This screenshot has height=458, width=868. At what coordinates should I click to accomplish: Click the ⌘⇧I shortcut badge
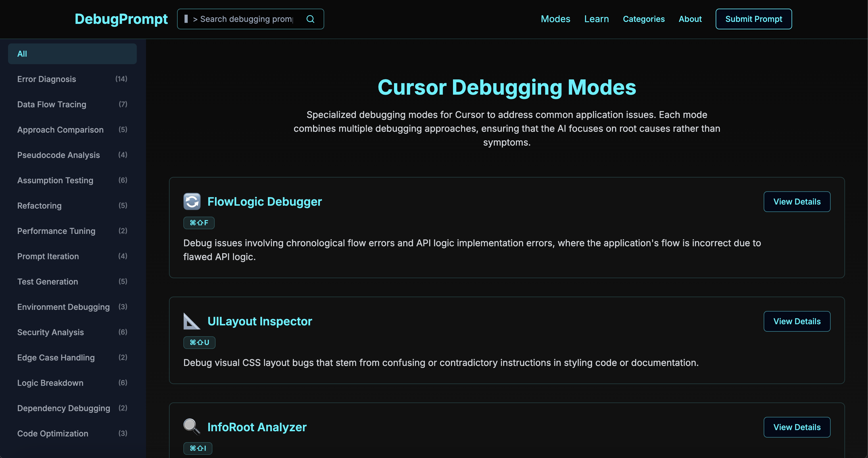click(x=197, y=448)
